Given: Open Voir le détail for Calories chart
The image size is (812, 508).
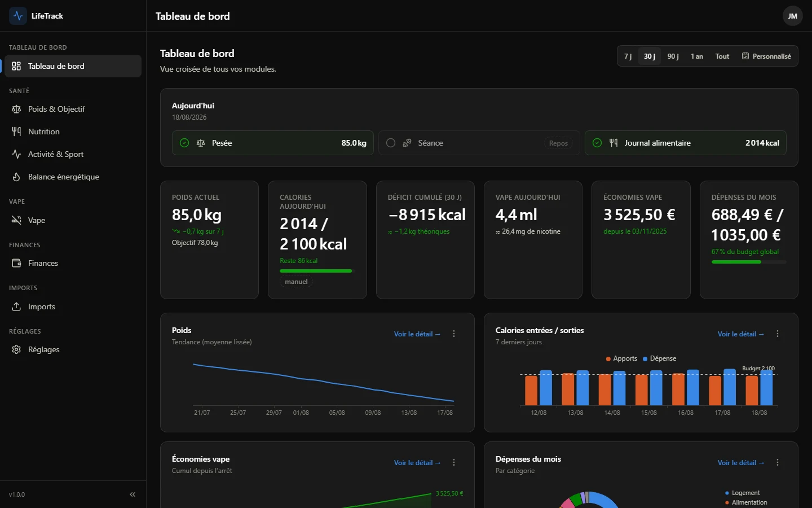Looking at the screenshot, I should click(x=741, y=334).
